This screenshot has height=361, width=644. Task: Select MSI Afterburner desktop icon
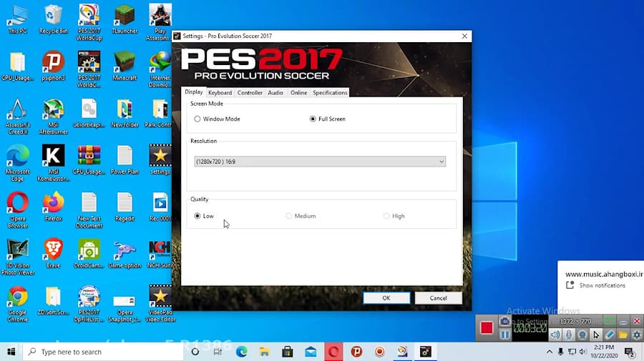54,117
